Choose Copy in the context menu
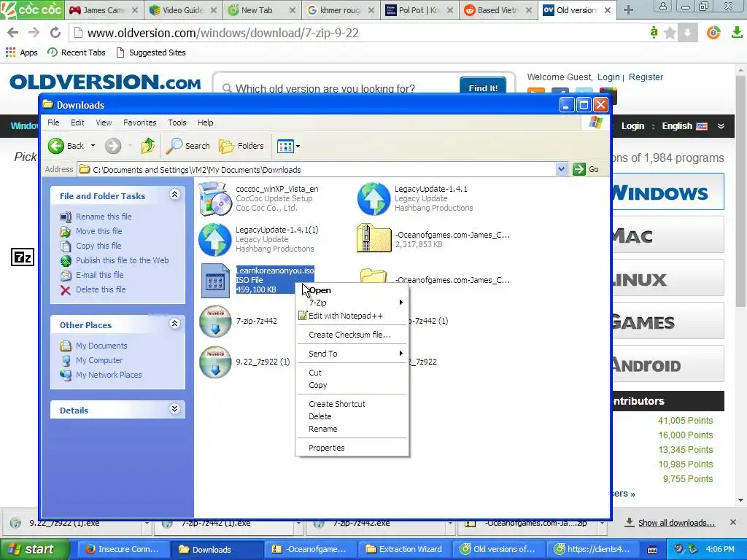747x560 pixels. [x=352, y=385]
